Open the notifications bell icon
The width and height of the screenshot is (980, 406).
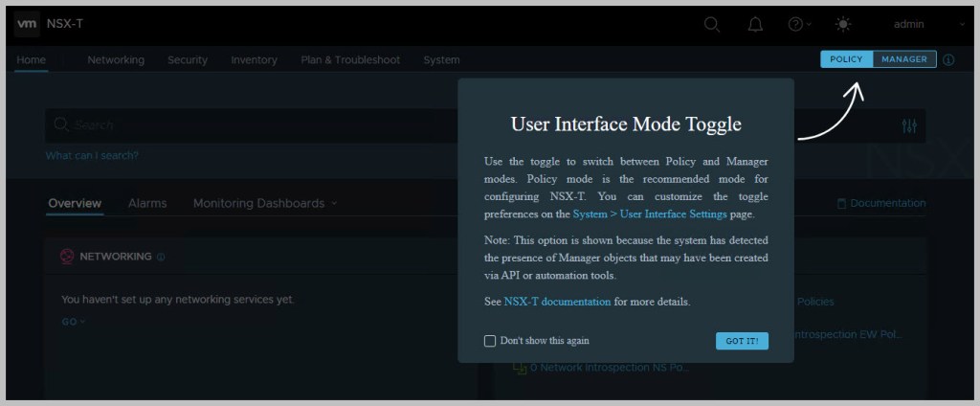pos(753,24)
